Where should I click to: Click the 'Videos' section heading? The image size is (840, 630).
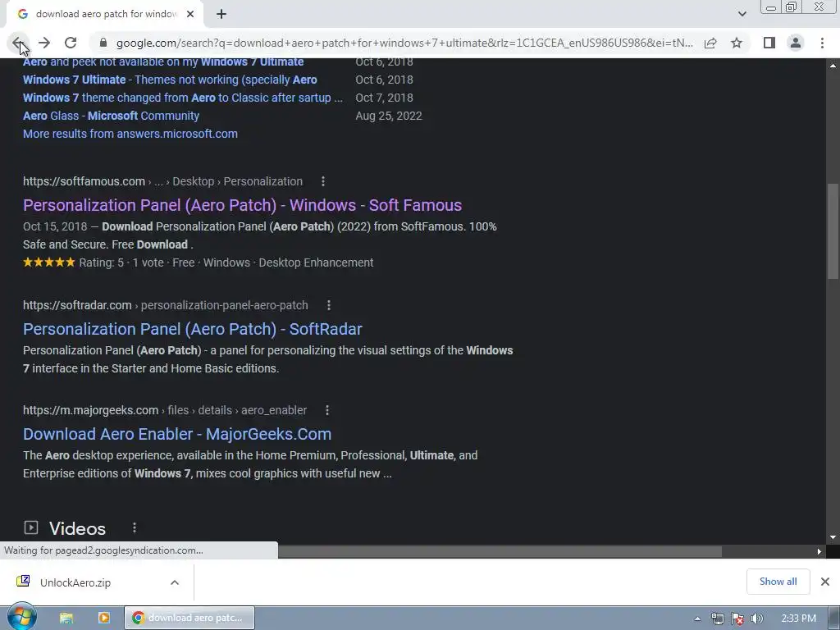click(x=78, y=529)
